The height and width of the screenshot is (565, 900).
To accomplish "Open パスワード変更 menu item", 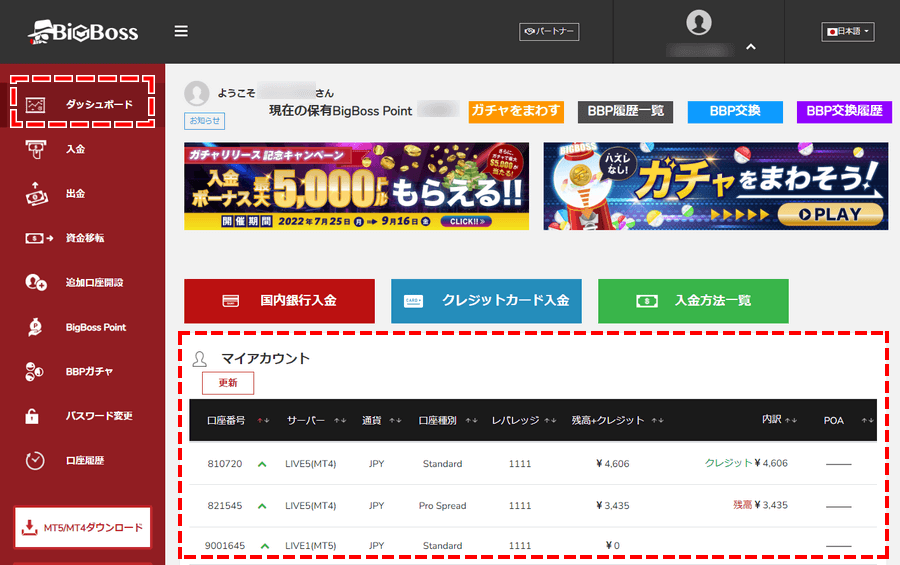I will (99, 416).
